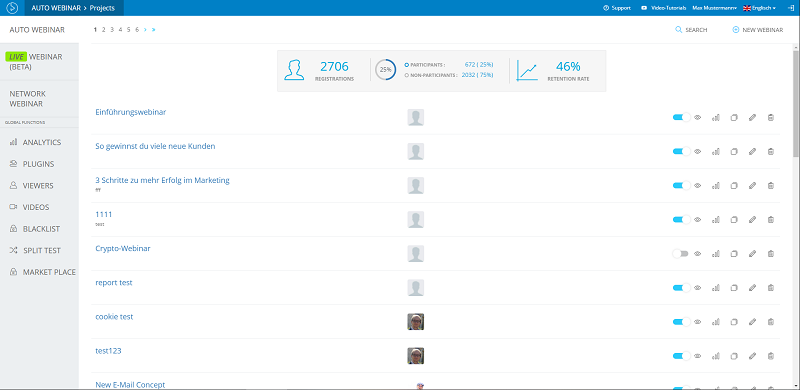Open the Video-Tutorials link in header
The height and width of the screenshot is (390, 800).
pyautogui.click(x=663, y=8)
